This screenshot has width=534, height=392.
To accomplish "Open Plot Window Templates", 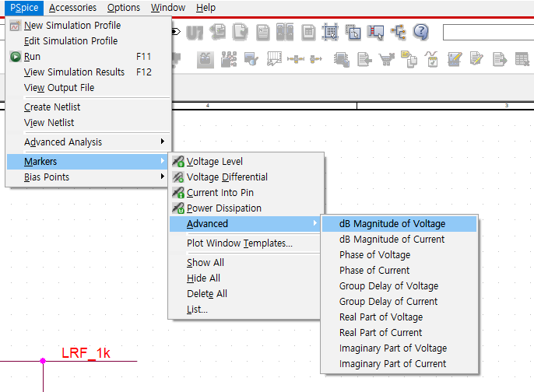I will pos(245,243).
